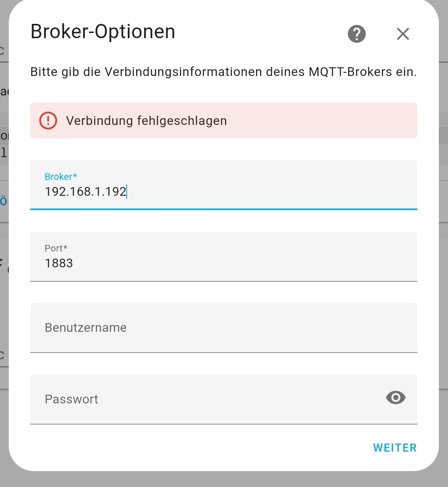The image size is (448, 487).
Task: Click the WEITER link
Action: [395, 448]
